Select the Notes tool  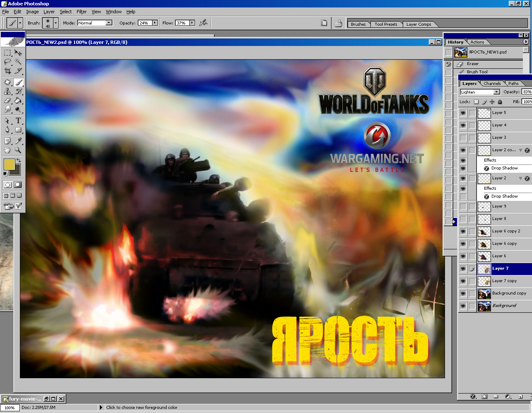pos(7,141)
